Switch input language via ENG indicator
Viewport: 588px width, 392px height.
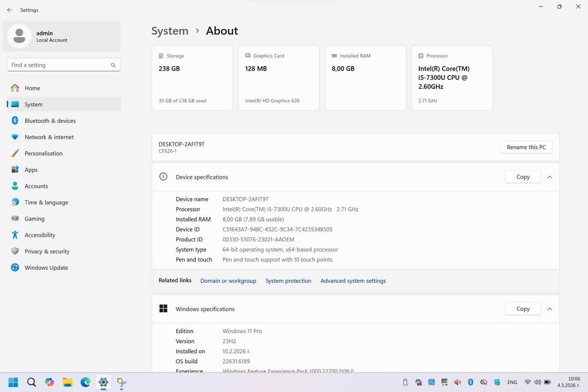[x=512, y=382]
